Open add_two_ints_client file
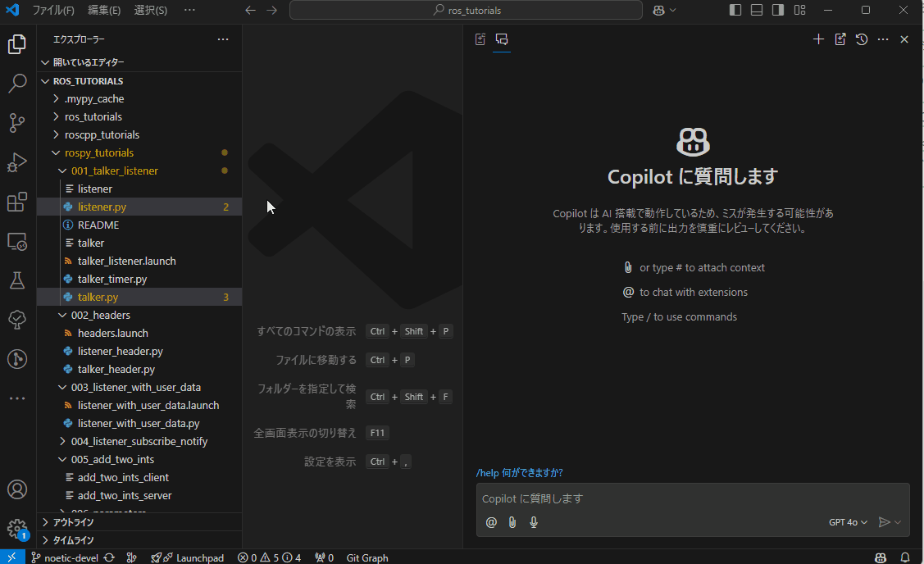 (x=139, y=477)
